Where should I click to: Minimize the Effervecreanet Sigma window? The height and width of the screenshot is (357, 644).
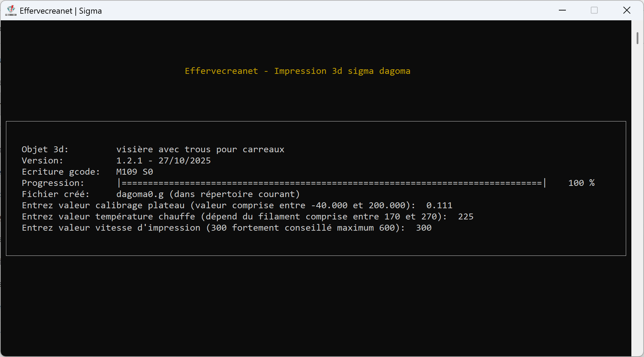click(x=562, y=10)
